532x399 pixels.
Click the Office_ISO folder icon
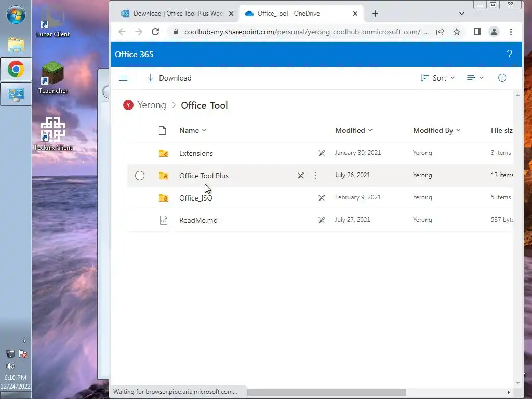[x=164, y=198]
